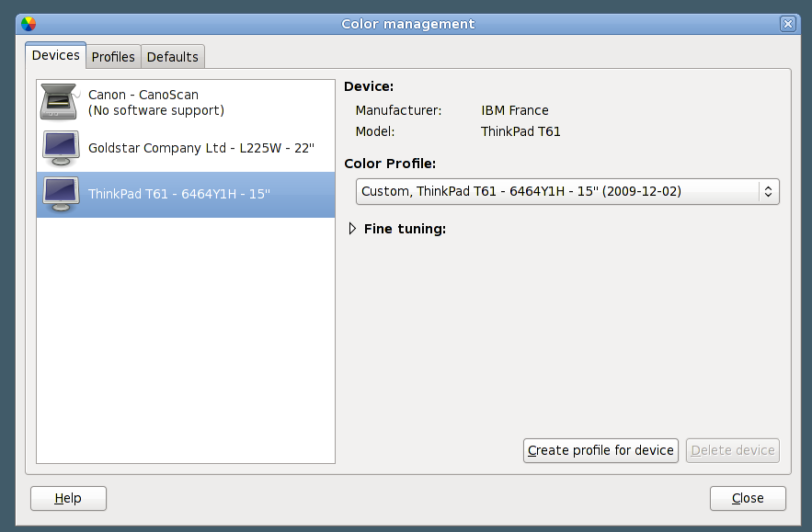Click the Canon CanoScan scanner icon
The image size is (812, 532).
pos(60,101)
